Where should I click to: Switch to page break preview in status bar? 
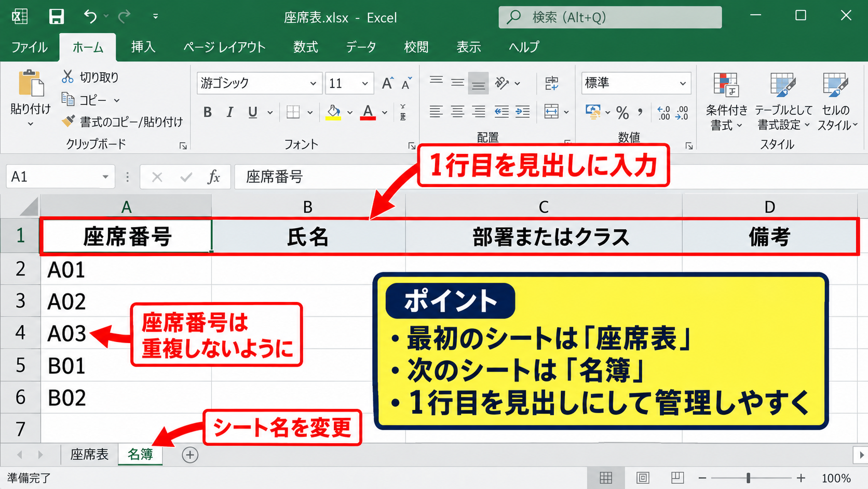(x=677, y=478)
